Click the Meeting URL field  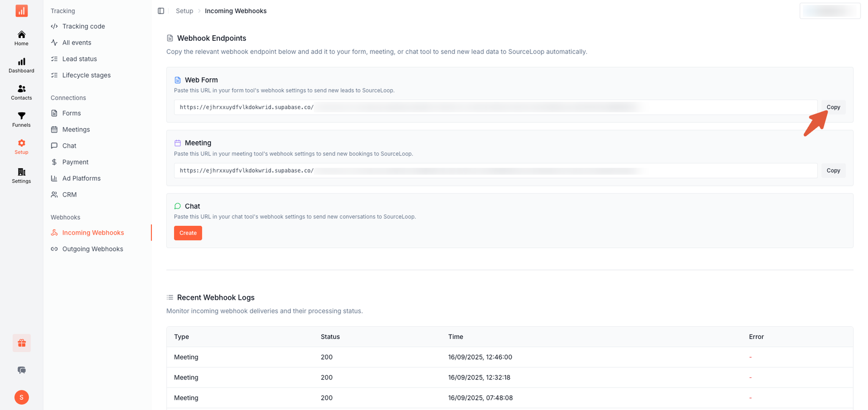click(496, 171)
